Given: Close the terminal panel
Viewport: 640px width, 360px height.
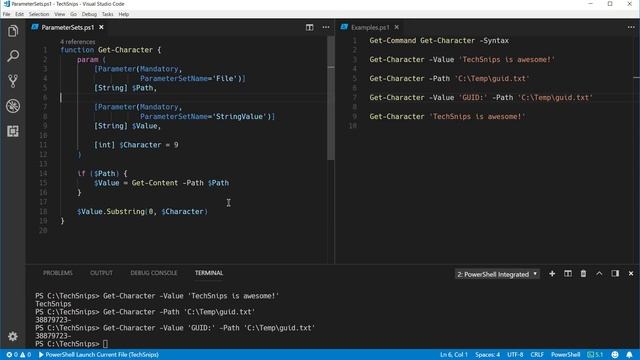Looking at the screenshot, I should (x=631, y=273).
